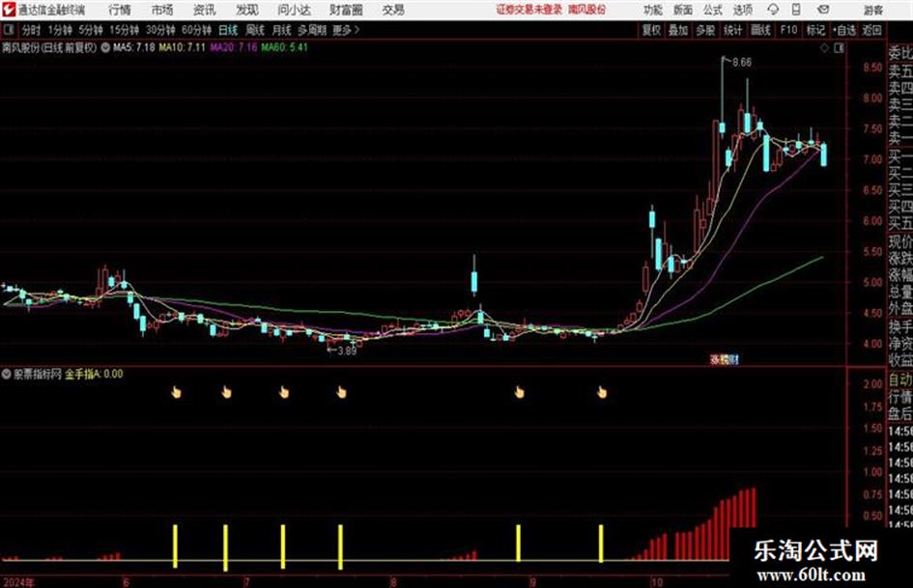Image resolution: width=913 pixels, height=588 pixels.
Task: Click the 2024年 date axis label
Action: [x=18, y=581]
